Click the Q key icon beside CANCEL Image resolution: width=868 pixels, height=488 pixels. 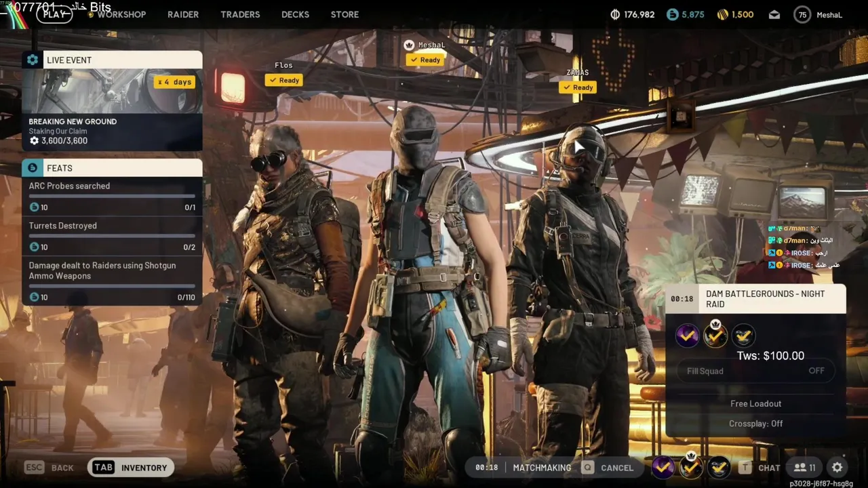point(587,468)
